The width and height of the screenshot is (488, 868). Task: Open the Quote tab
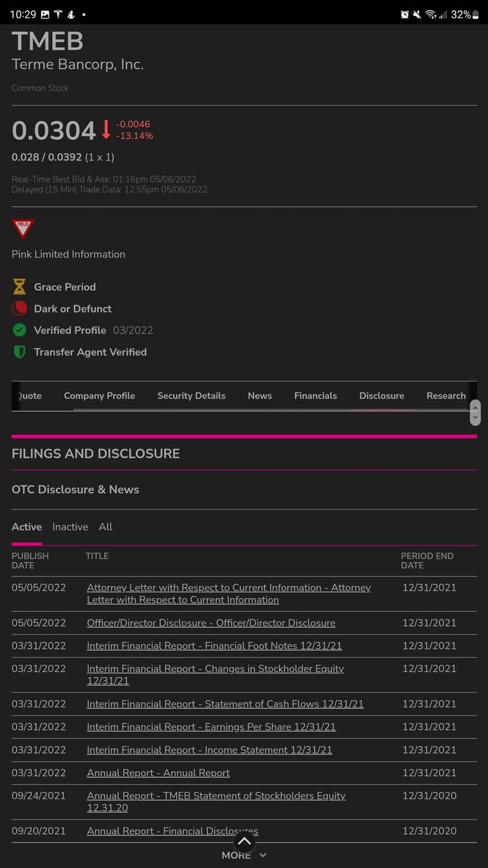[x=29, y=396]
